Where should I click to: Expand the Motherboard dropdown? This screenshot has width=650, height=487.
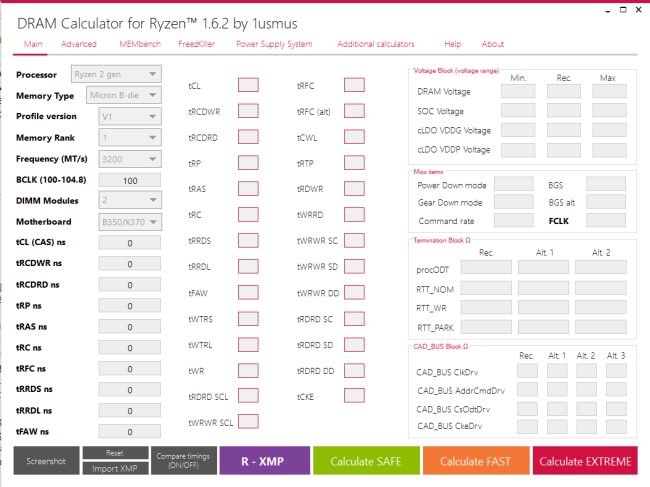coord(130,222)
